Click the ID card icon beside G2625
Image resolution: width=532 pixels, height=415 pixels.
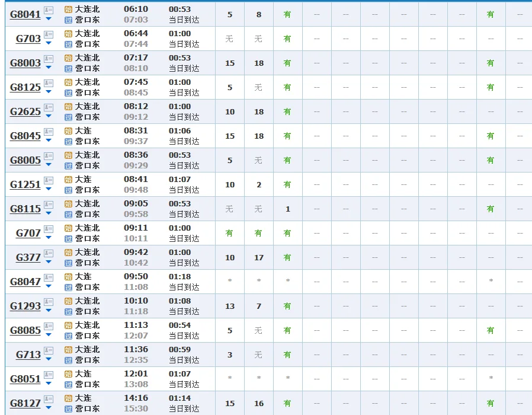click(x=49, y=107)
